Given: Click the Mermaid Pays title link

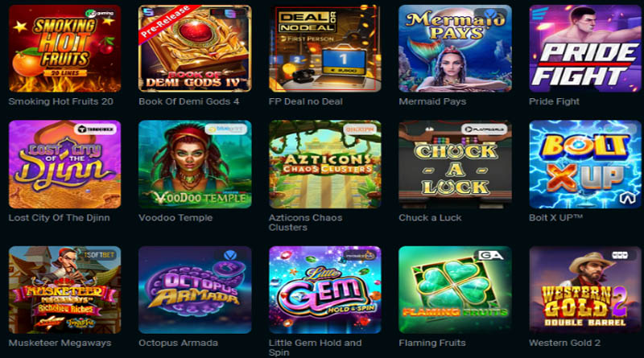Looking at the screenshot, I should 432,101.
